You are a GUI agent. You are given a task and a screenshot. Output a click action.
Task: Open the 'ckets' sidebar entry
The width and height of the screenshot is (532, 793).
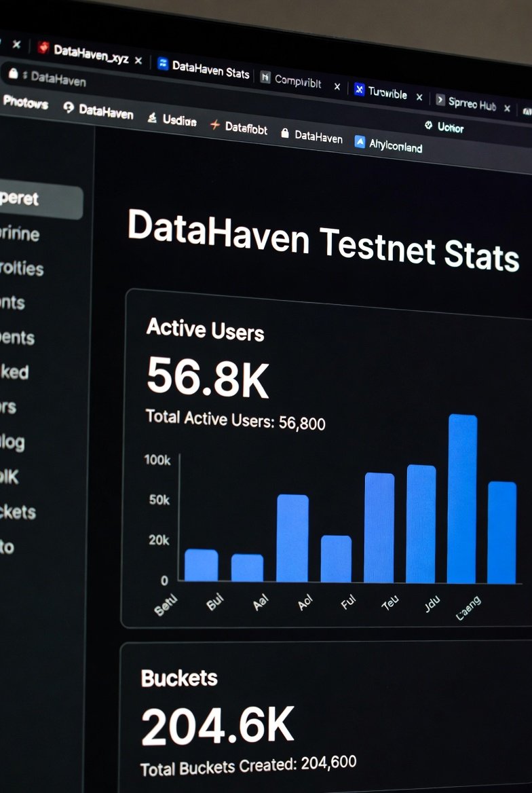point(18,512)
